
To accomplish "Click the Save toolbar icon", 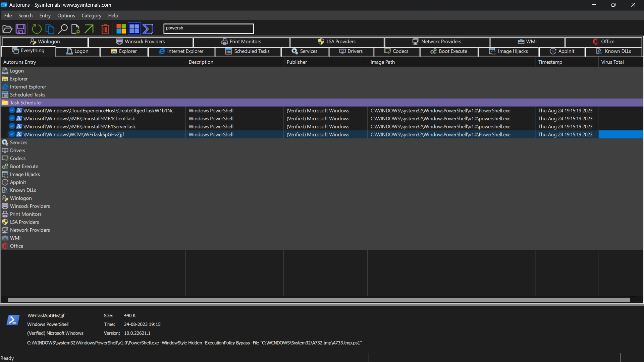I will pyautogui.click(x=21, y=29).
